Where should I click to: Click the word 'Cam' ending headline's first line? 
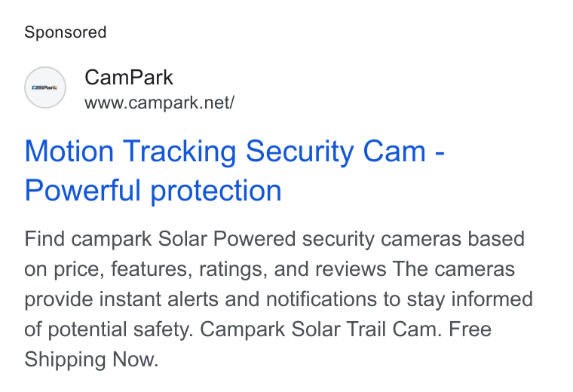(394, 152)
